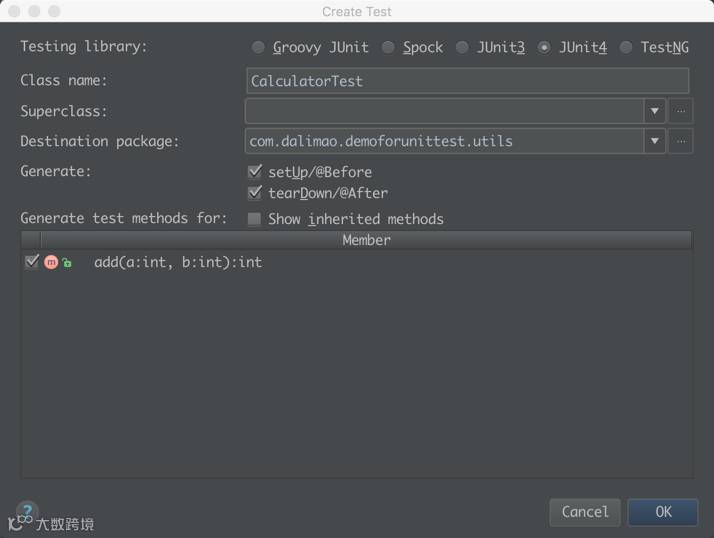Viewport: 714px width, 538px height.
Task: Click inside the Superclass combo box field
Action: 444,111
